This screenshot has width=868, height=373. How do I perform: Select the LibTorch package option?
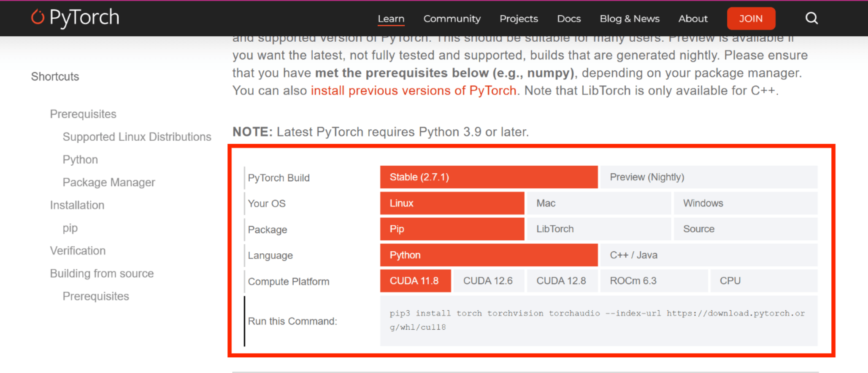click(x=599, y=229)
